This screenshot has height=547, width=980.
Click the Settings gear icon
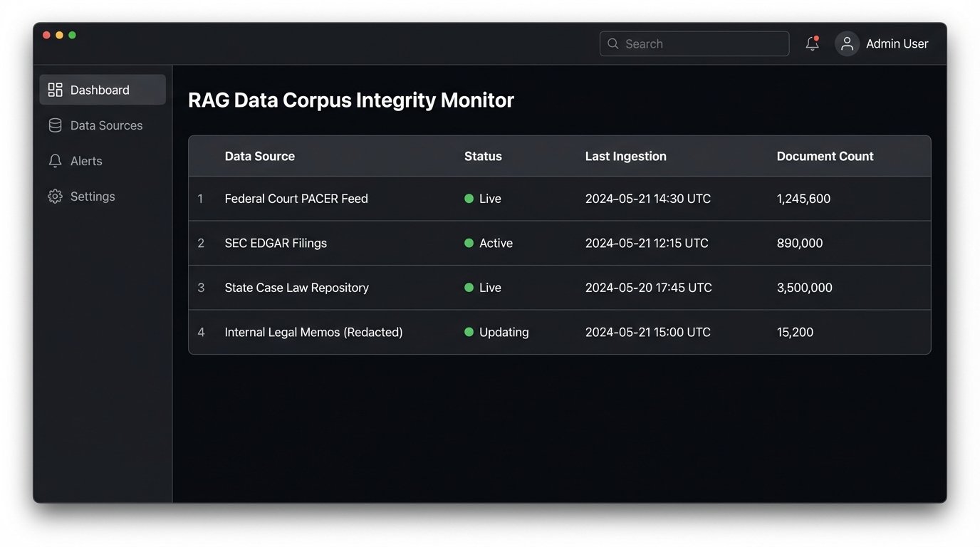point(55,197)
